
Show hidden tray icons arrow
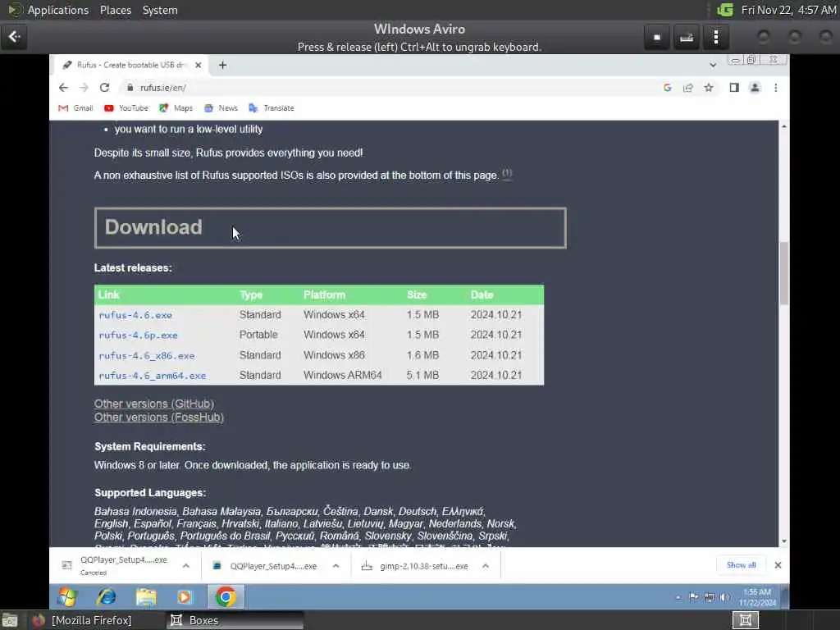point(678,597)
